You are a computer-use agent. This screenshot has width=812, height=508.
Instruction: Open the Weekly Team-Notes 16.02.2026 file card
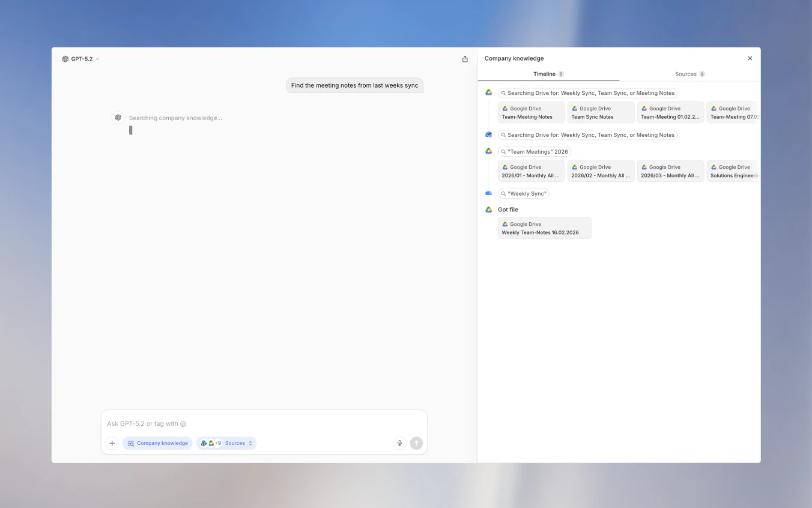544,228
